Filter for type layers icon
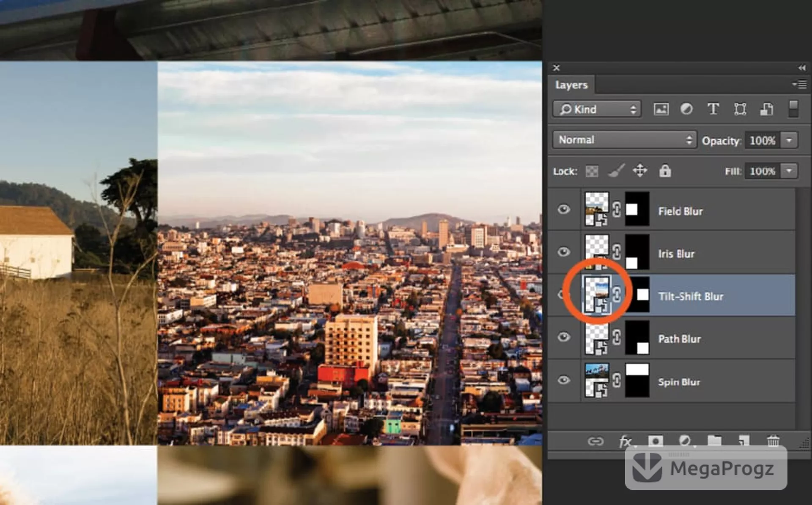Screen dimensions: 812x505 [713, 109]
